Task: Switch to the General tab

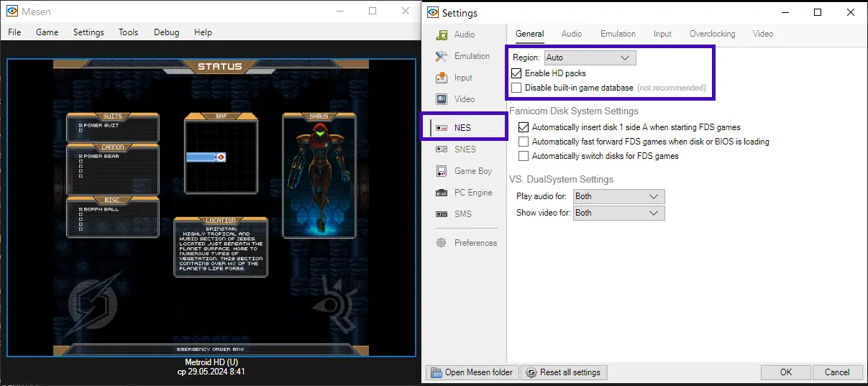Action: click(x=530, y=34)
